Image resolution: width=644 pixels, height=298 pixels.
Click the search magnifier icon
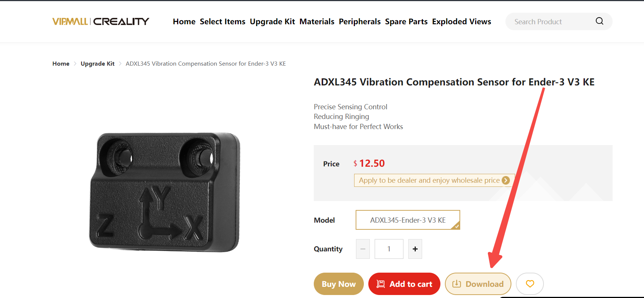(599, 21)
